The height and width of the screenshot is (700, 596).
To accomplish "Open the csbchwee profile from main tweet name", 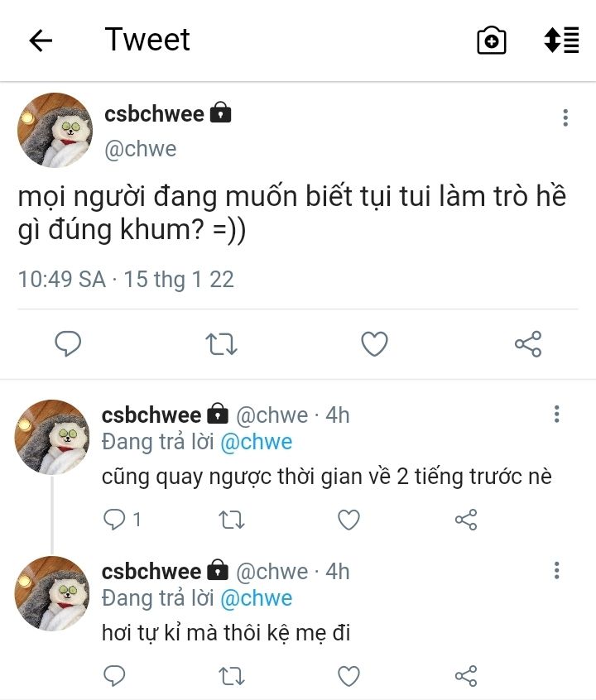I will [x=155, y=113].
